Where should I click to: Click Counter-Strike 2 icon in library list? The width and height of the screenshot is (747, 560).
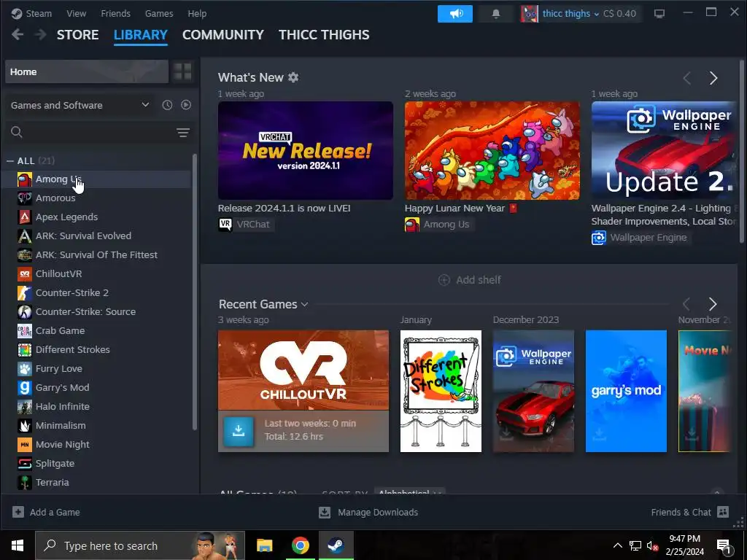[x=25, y=293]
